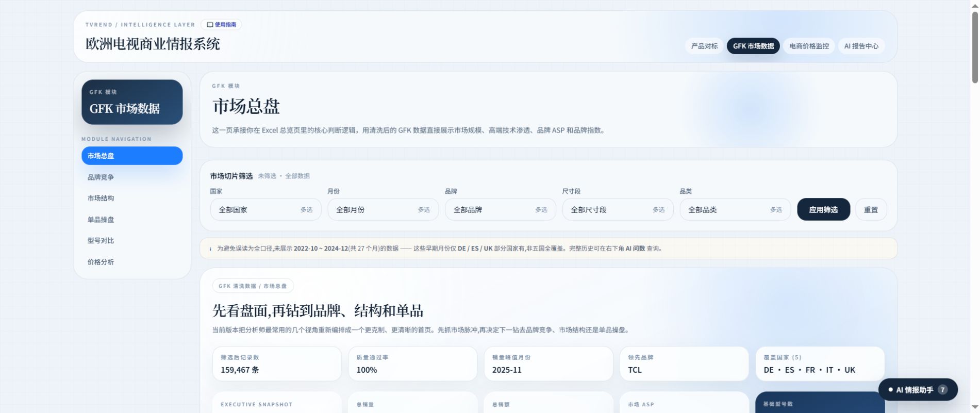The width and height of the screenshot is (980, 413).
Task: Switch to 产品对标 tab
Action: pyautogui.click(x=704, y=46)
